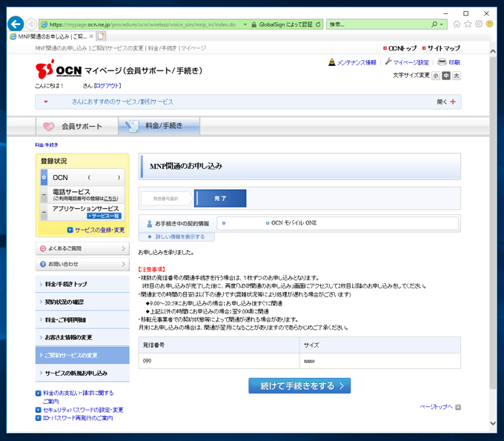Set text size to 小
Viewport: 504px width, 441px height.
(436, 76)
